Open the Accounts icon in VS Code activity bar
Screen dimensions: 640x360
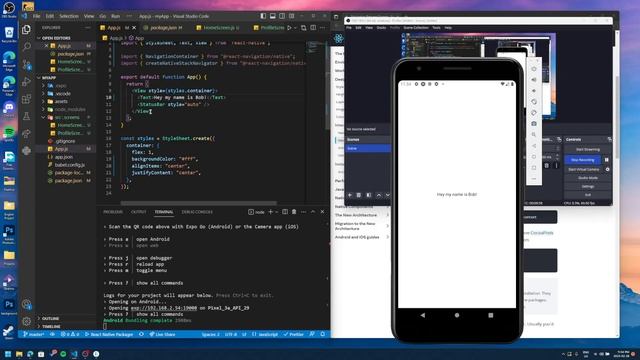[27, 304]
